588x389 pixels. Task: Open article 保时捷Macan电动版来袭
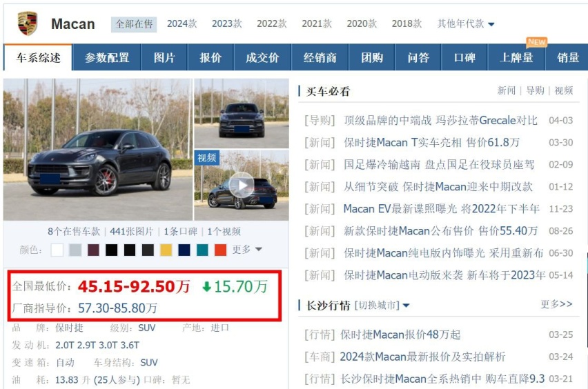pos(444,275)
